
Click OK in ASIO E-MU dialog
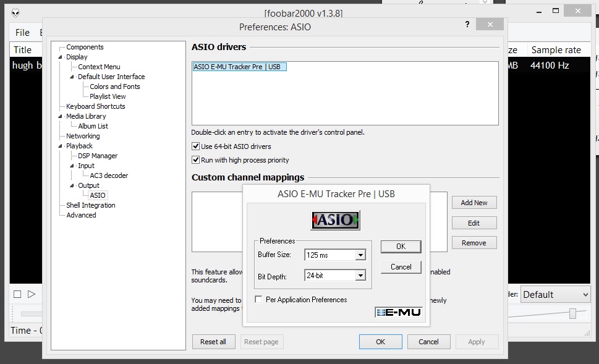401,247
